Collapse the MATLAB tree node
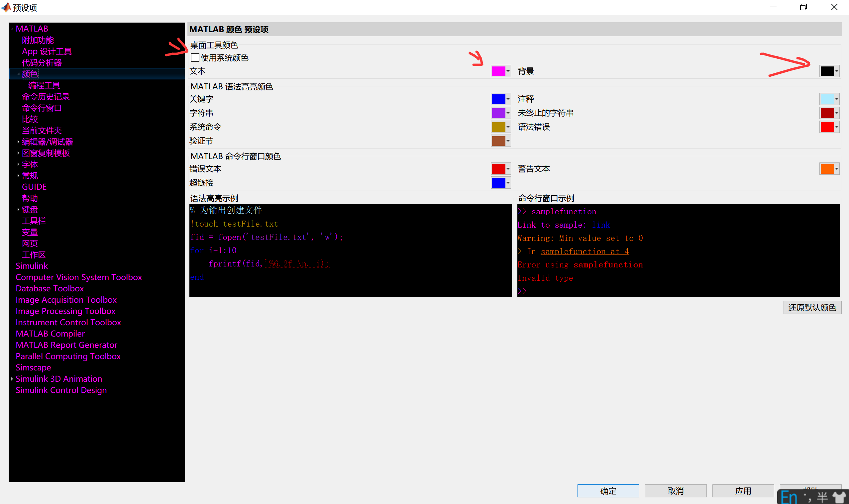 12,29
